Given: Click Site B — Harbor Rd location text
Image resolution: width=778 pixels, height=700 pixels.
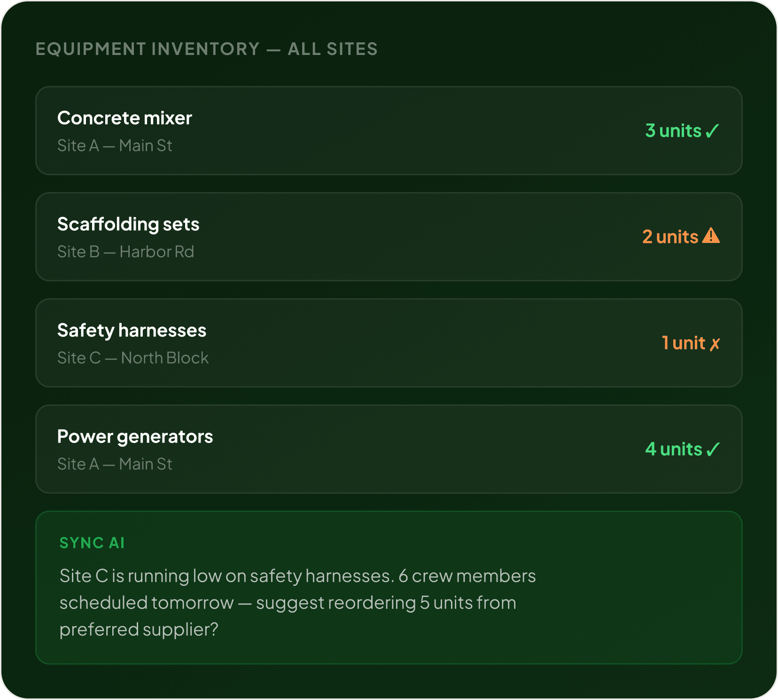Looking at the screenshot, I should pyautogui.click(x=125, y=252).
